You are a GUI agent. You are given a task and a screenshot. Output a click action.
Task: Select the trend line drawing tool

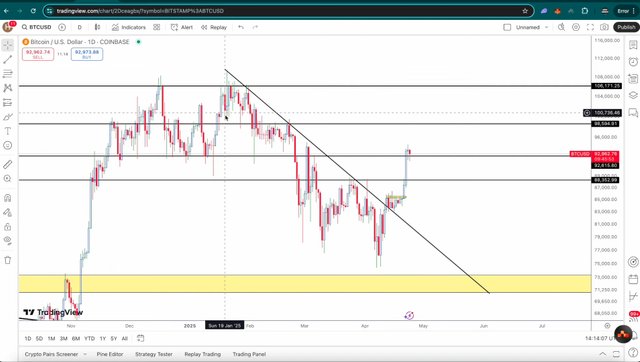[7, 60]
